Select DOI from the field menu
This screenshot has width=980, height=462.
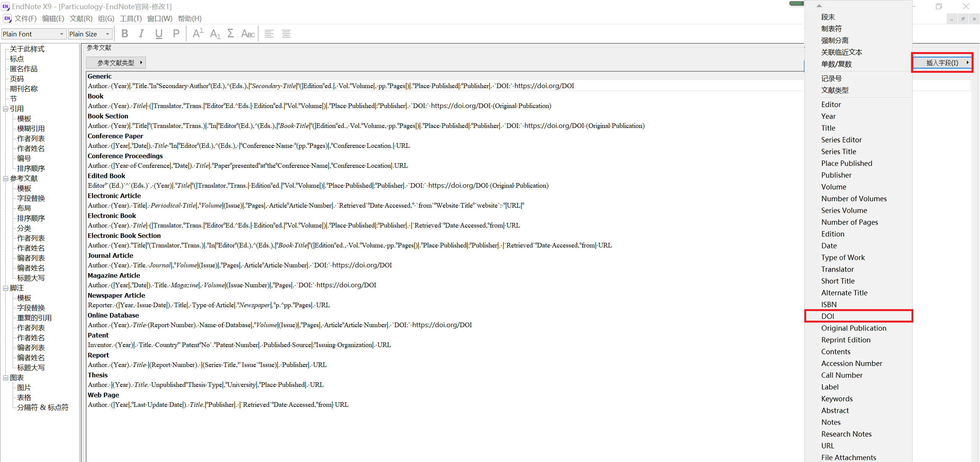pyautogui.click(x=859, y=316)
